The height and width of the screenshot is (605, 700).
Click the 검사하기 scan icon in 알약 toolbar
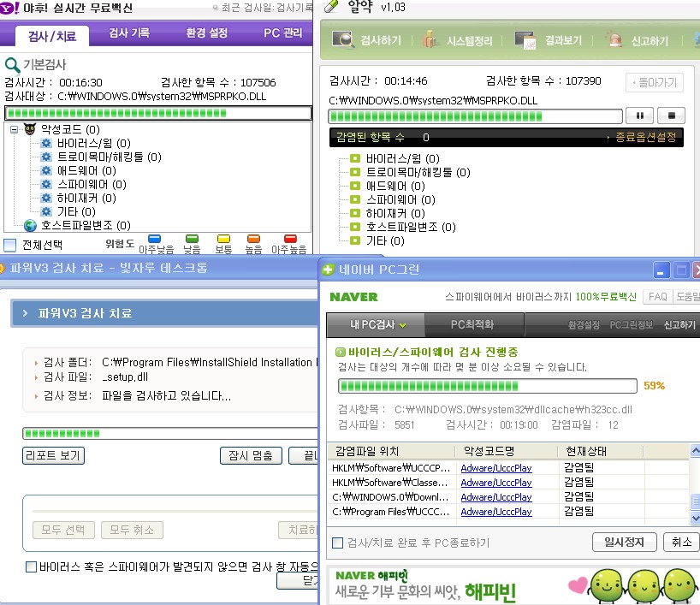[x=343, y=39]
